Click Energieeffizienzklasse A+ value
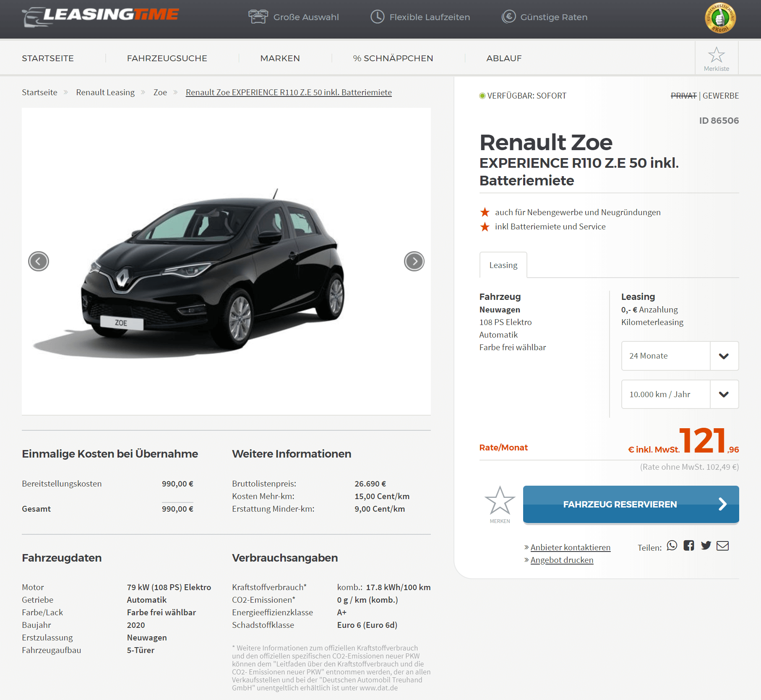 342,612
